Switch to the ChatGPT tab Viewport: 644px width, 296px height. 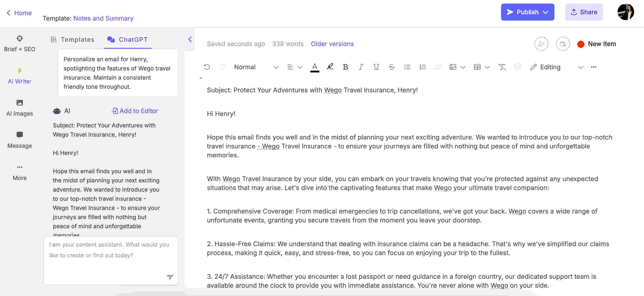(127, 39)
